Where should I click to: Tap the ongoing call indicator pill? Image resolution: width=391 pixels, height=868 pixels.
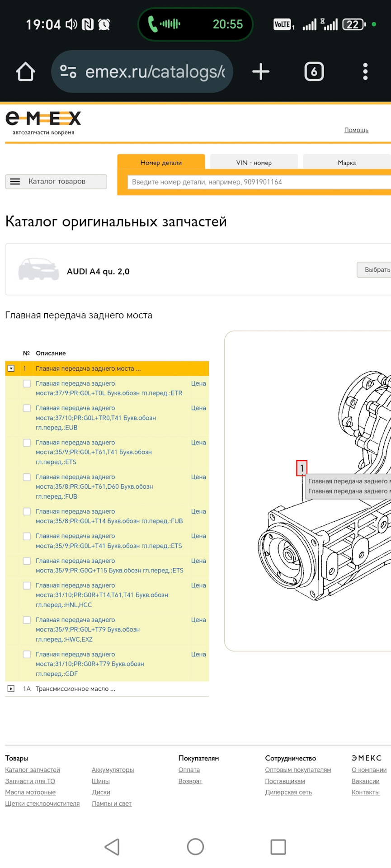(195, 24)
